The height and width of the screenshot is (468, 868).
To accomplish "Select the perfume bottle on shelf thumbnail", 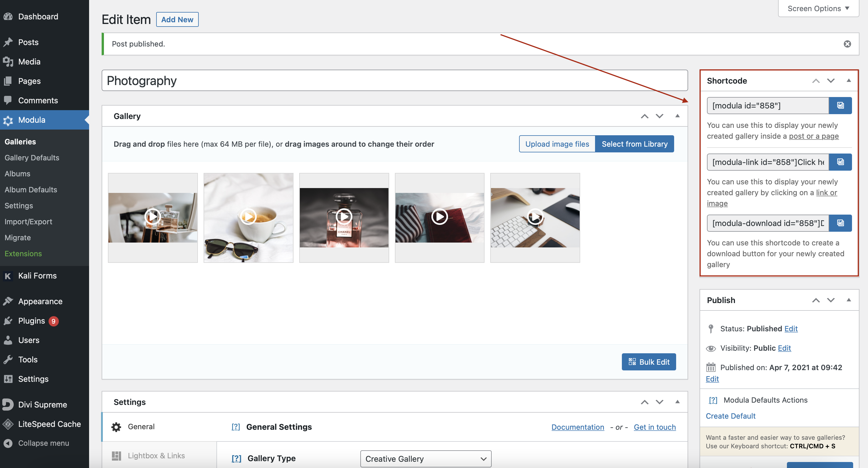I will point(153,218).
